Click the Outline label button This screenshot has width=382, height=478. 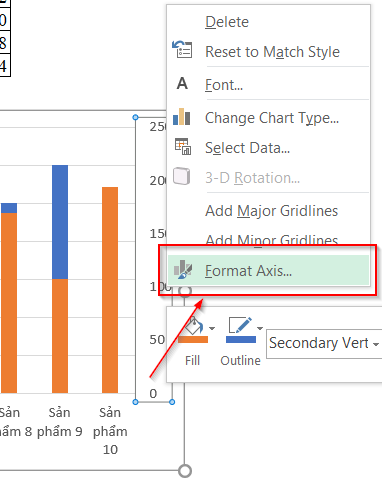click(240, 361)
